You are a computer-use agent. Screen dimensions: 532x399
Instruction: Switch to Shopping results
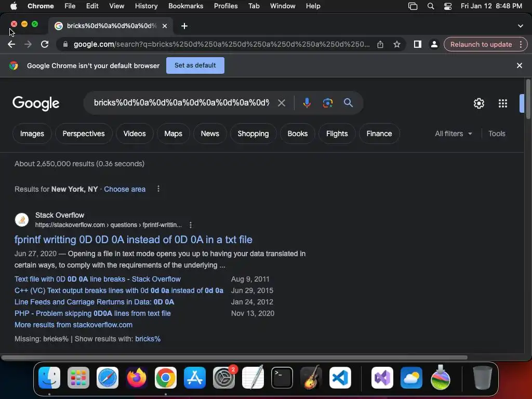click(x=253, y=134)
